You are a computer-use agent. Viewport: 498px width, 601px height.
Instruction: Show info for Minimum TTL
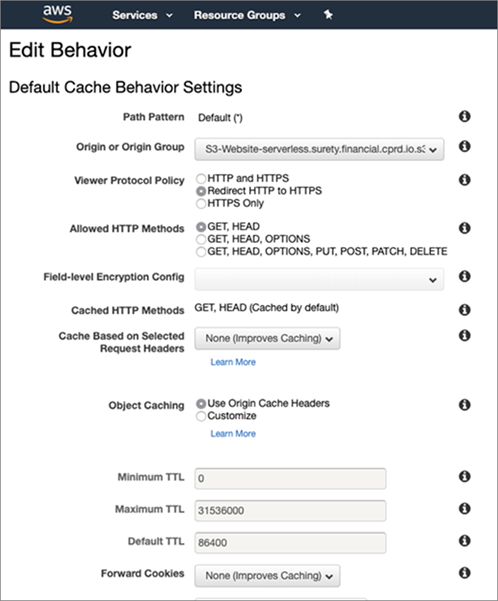pyautogui.click(x=464, y=476)
